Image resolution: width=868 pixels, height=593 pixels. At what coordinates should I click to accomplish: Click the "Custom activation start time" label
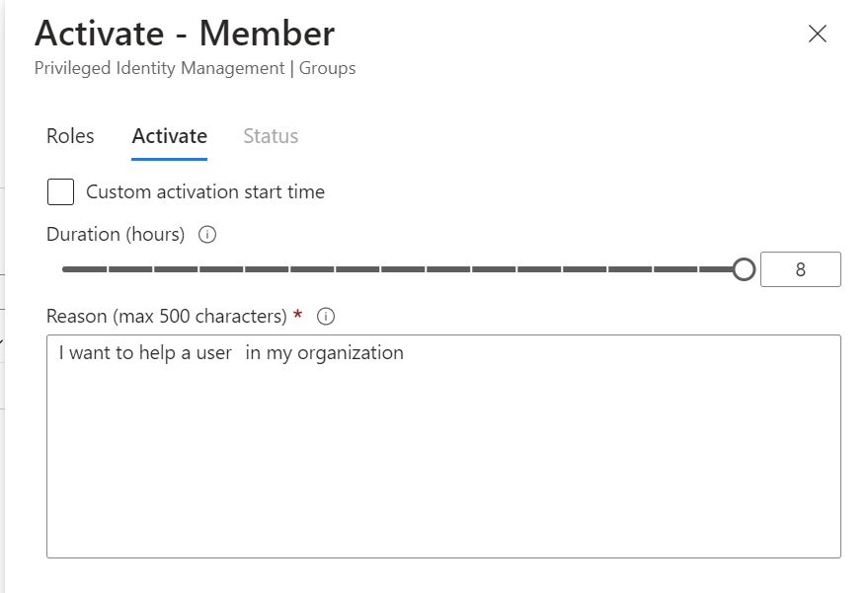(205, 192)
